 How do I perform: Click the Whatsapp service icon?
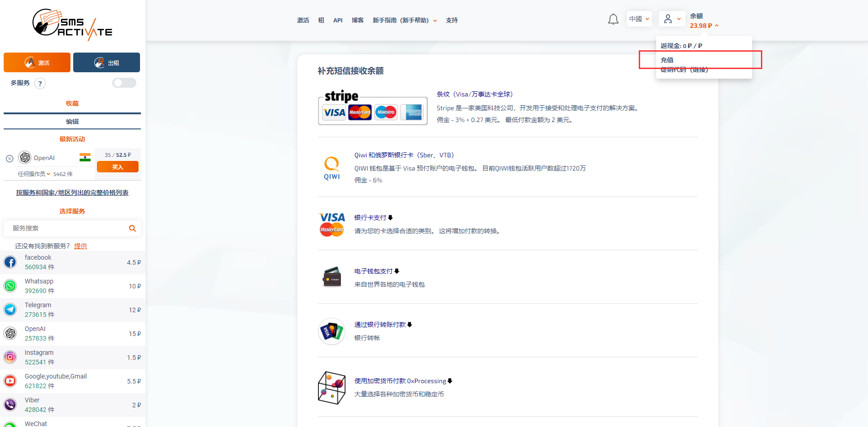click(10, 286)
